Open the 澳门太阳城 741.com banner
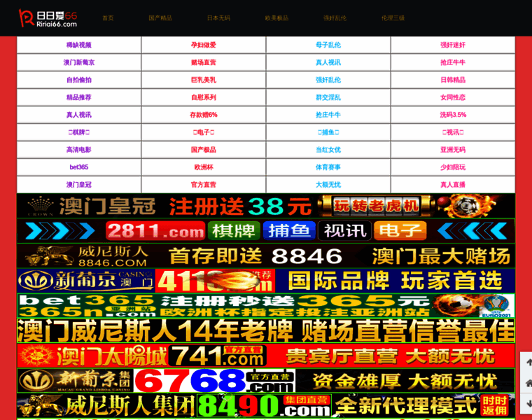 pyautogui.click(x=266, y=356)
